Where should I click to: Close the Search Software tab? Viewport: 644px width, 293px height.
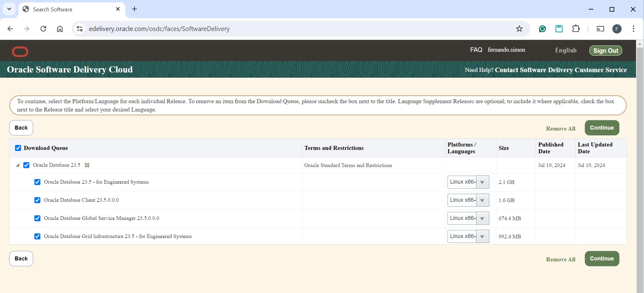118,9
